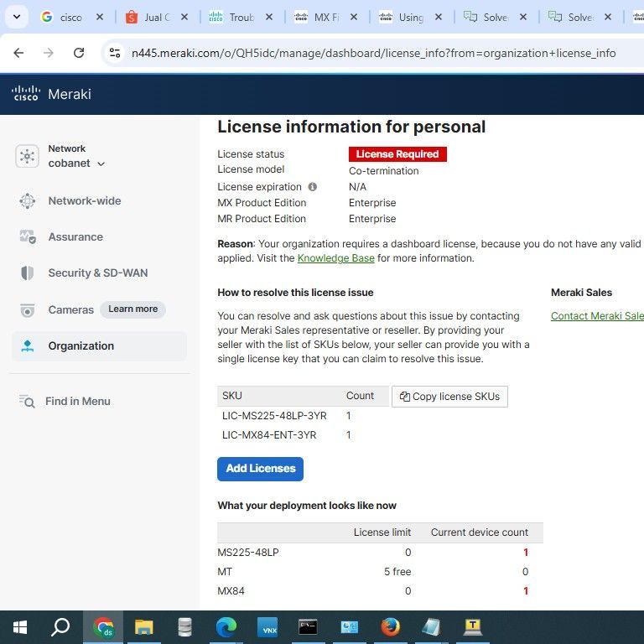Open the Knowledge Base link

click(335, 258)
